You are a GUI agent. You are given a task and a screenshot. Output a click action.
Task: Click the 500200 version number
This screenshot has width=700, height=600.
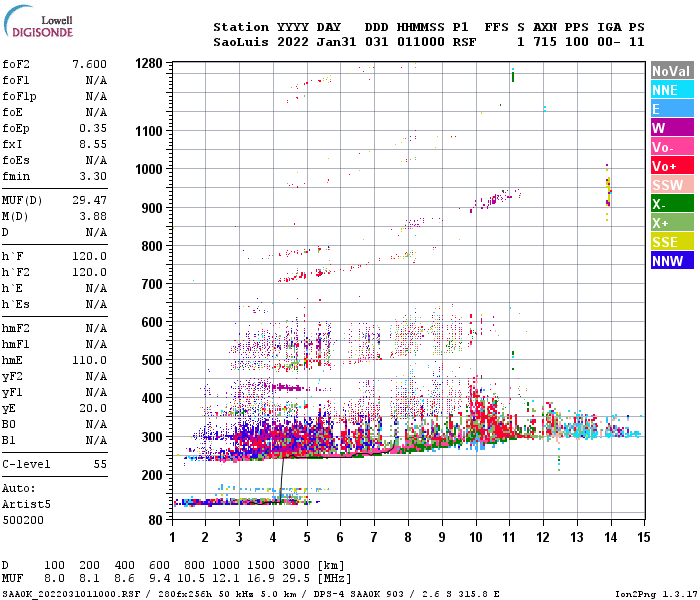[x=23, y=521]
